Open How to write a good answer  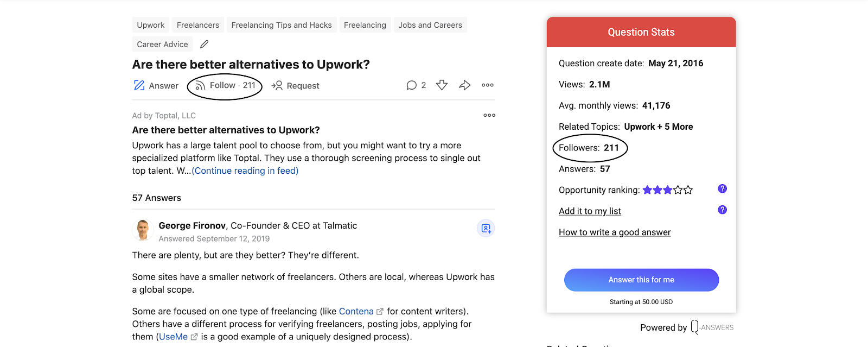tap(615, 232)
